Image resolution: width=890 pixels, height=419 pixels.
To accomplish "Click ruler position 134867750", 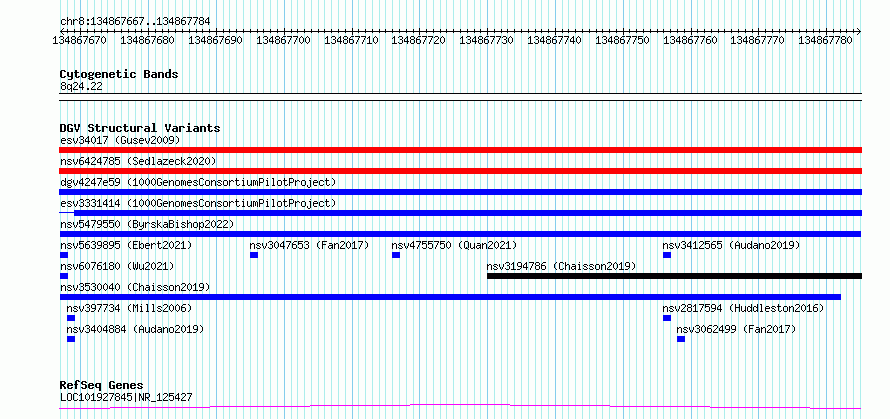I will click(x=622, y=40).
